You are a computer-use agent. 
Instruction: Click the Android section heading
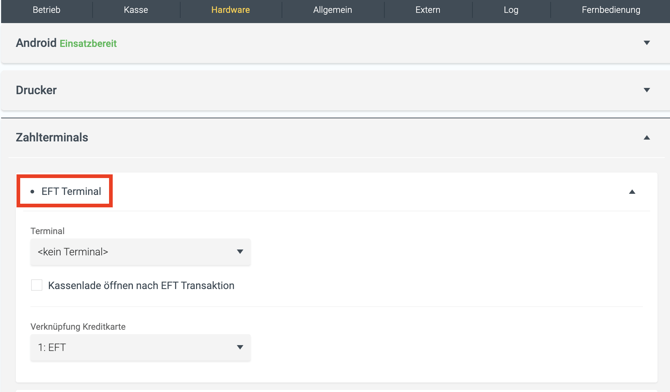36,43
